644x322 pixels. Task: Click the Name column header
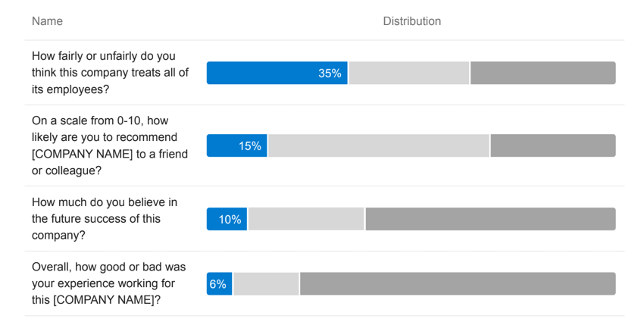[47, 21]
